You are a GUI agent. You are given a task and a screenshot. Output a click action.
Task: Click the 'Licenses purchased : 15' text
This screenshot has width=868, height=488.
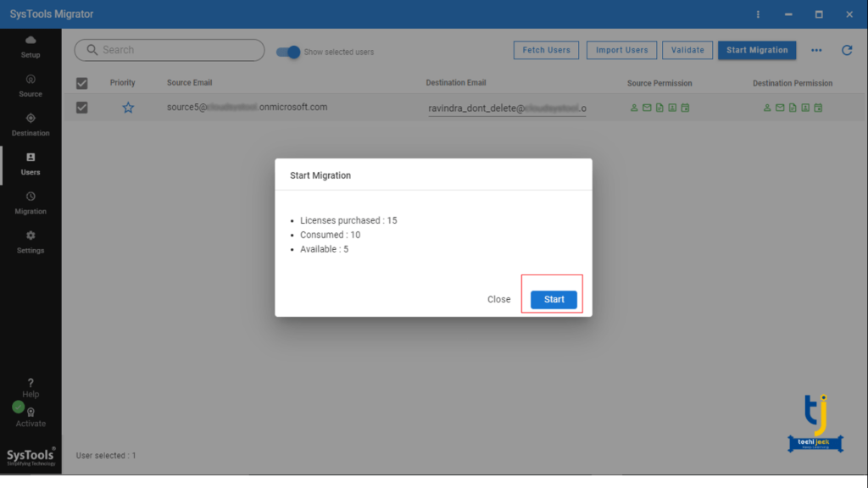[348, 220]
